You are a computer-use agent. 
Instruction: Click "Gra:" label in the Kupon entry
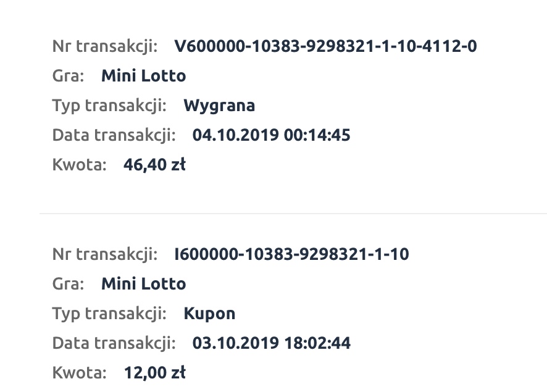click(x=68, y=283)
